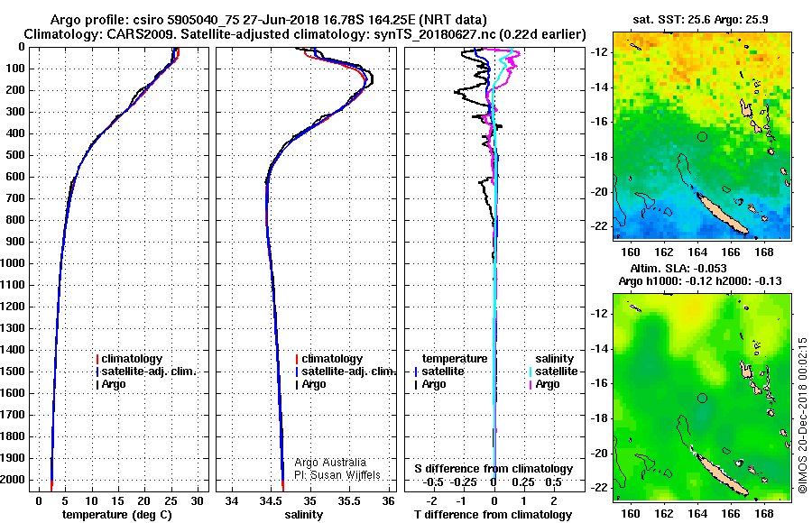
Task: Click New Caledonia island on the SST map
Action: tap(723, 214)
